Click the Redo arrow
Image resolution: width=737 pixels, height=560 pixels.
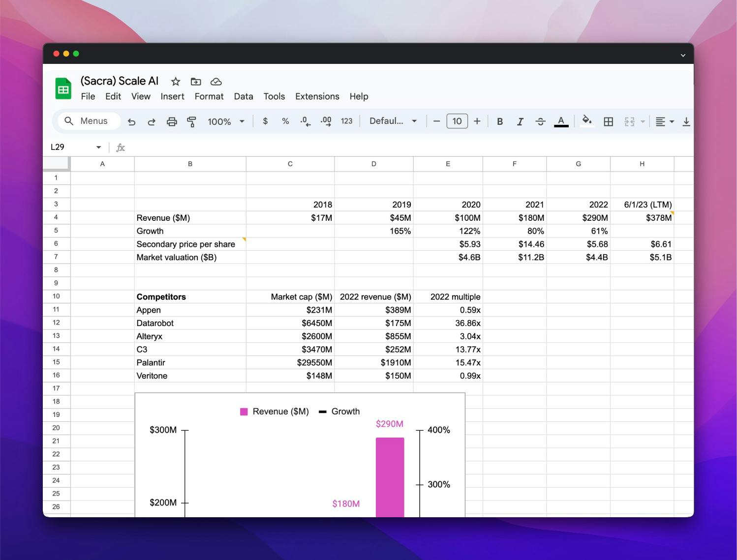tap(152, 121)
